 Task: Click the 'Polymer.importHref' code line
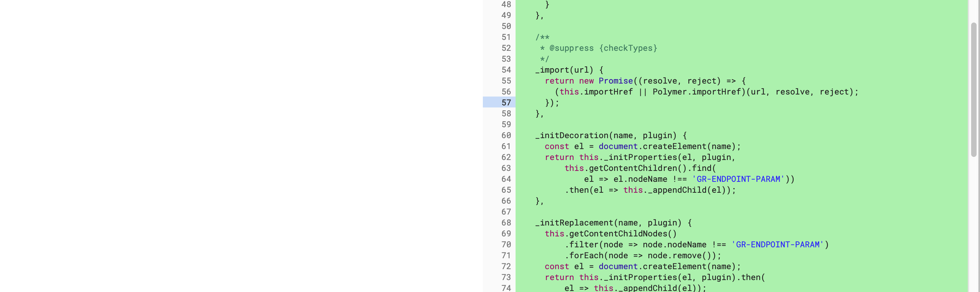(706, 92)
